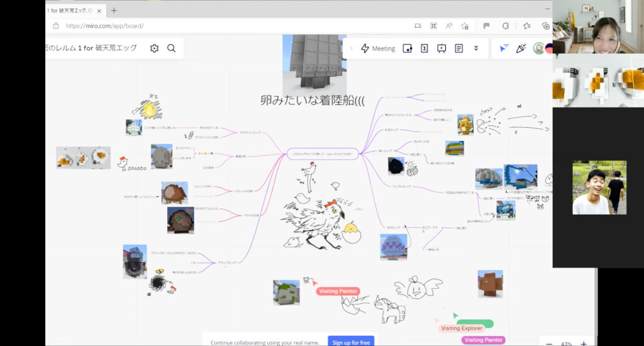This screenshot has width=644, height=346.
Task: Select the gray stone egg image
Action: point(162,156)
